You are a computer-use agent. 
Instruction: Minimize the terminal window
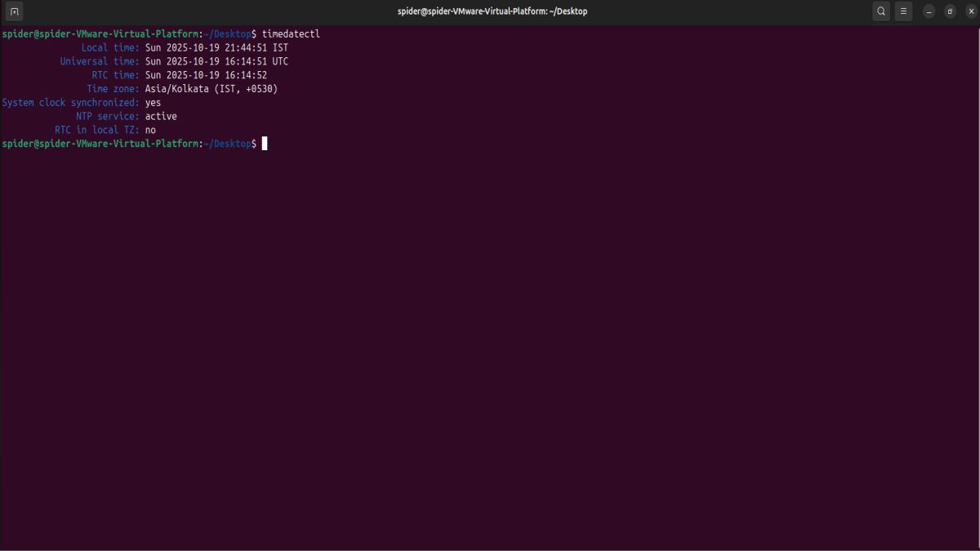[x=927, y=11]
